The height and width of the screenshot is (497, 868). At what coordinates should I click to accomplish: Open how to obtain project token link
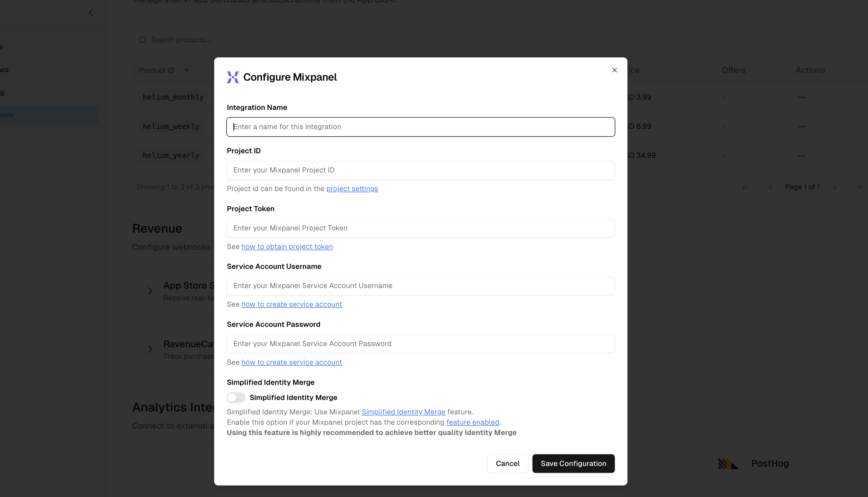[x=287, y=246]
